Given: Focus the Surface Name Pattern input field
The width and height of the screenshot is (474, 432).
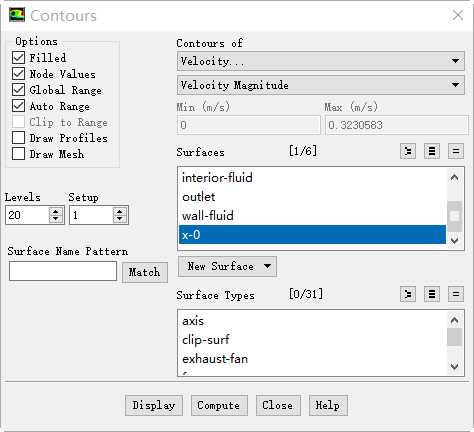Looking at the screenshot, I should pyautogui.click(x=63, y=271).
